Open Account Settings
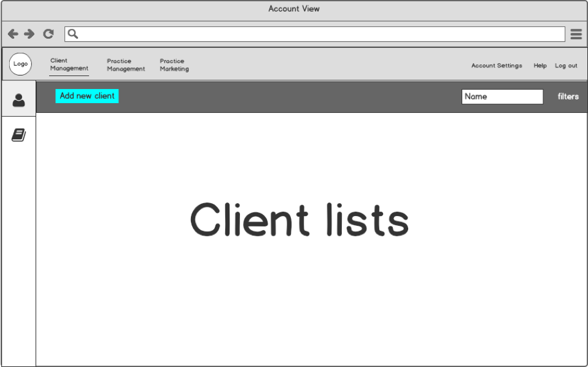588x367 pixels. click(x=497, y=65)
